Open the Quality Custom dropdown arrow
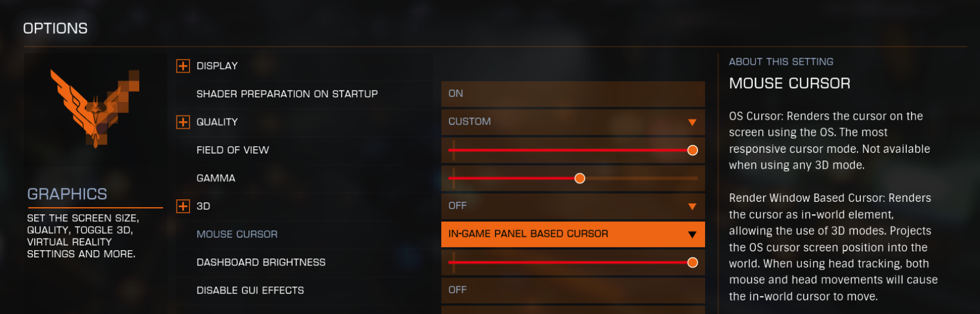980x314 pixels. click(692, 122)
